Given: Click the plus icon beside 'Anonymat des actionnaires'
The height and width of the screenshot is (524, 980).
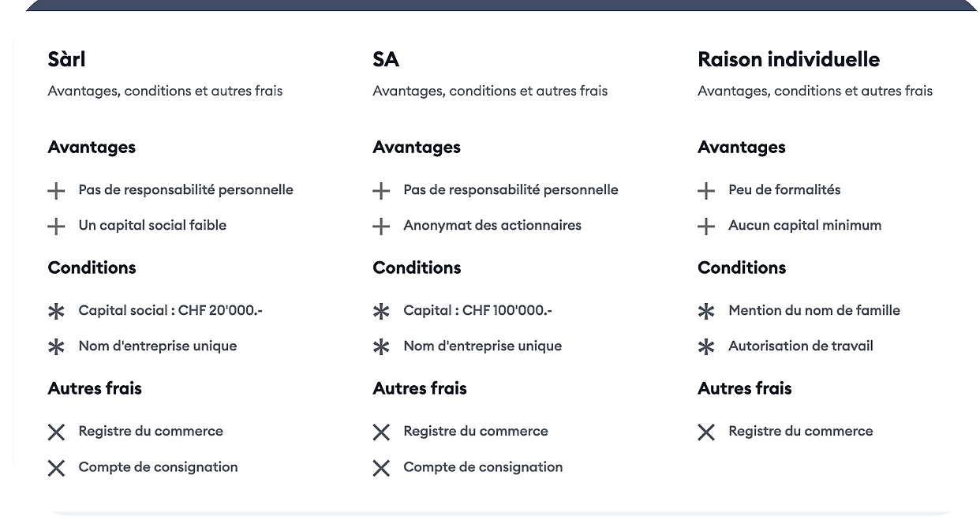Looking at the screenshot, I should coord(381,226).
